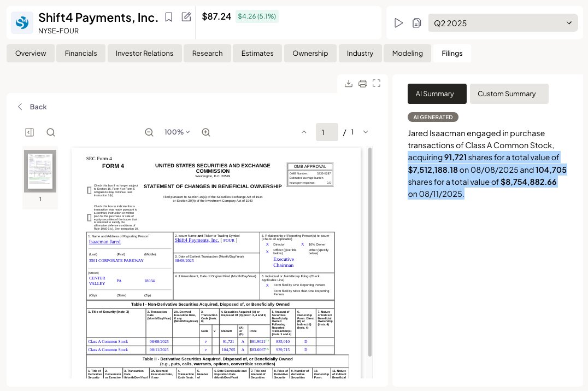The width and height of the screenshot is (588, 391).
Task: Click $7,512,188.18 in the AI summary
Action: [433, 170]
